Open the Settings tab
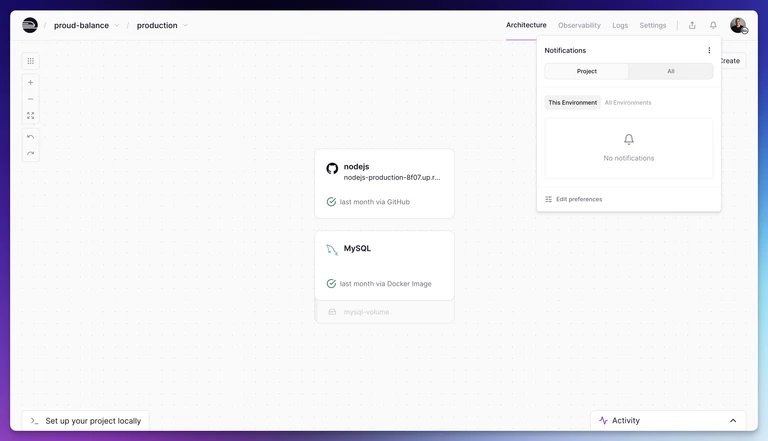Viewport: 768px width, 441px height. [652, 25]
